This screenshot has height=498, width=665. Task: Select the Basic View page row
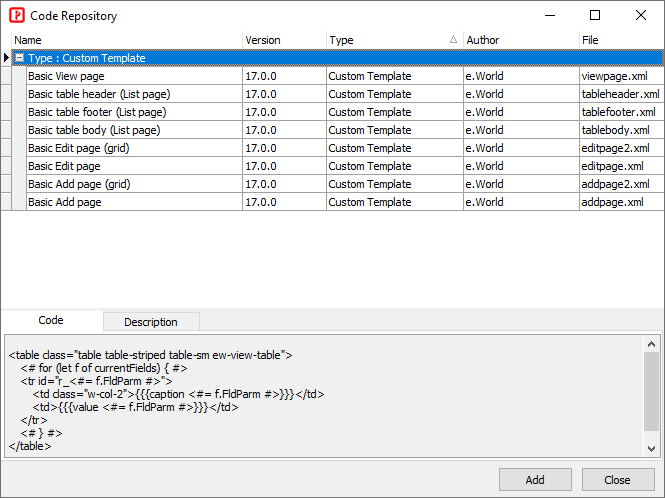point(66,76)
